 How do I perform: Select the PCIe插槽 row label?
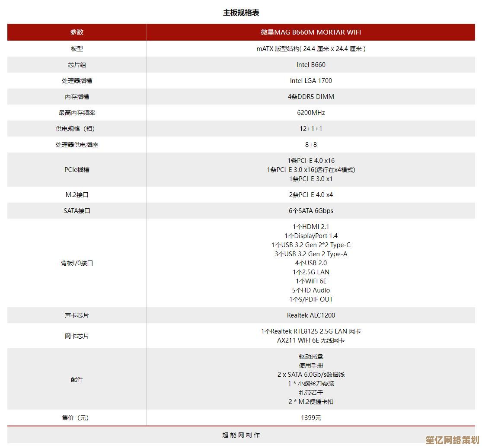point(77,170)
